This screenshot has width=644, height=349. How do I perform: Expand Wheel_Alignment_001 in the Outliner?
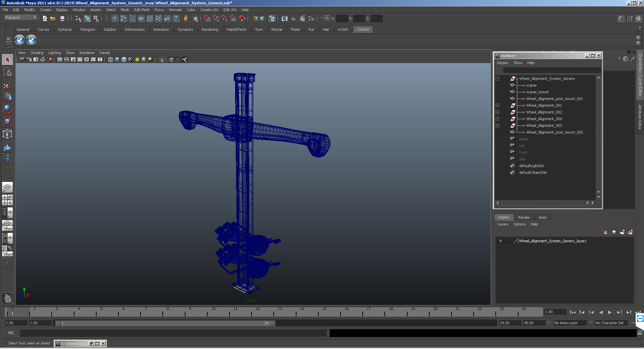coord(498,105)
